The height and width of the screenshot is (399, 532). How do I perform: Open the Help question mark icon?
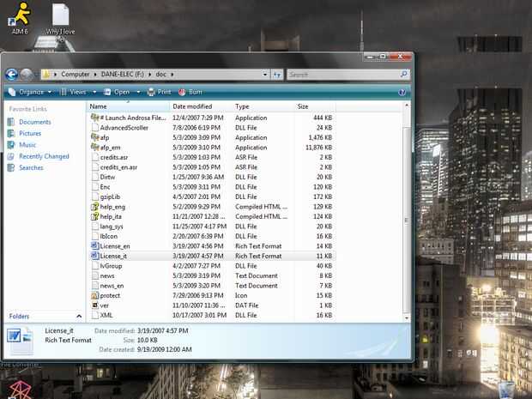click(x=402, y=93)
